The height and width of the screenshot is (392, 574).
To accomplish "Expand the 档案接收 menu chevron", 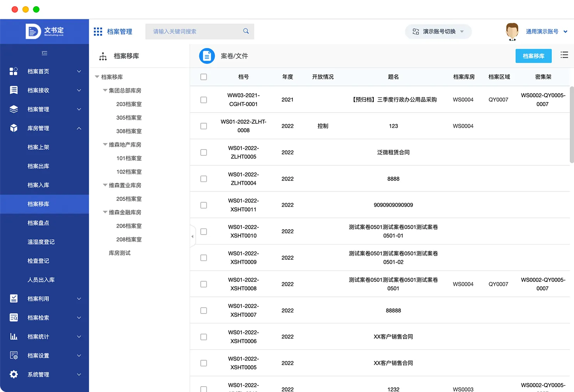I will click(x=79, y=90).
